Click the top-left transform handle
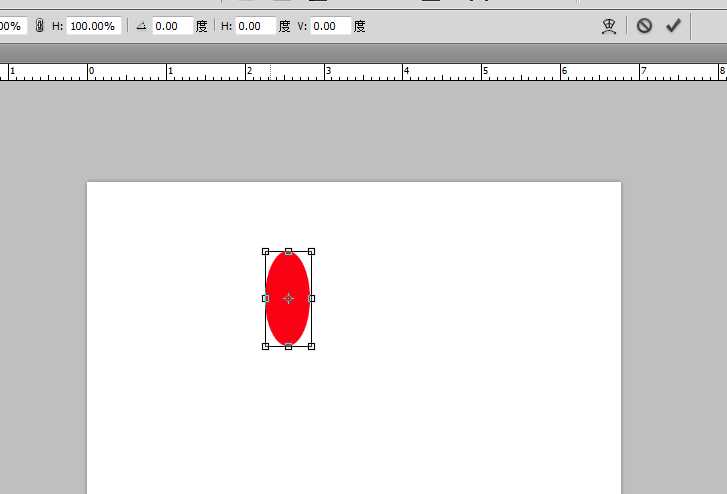 pos(265,251)
